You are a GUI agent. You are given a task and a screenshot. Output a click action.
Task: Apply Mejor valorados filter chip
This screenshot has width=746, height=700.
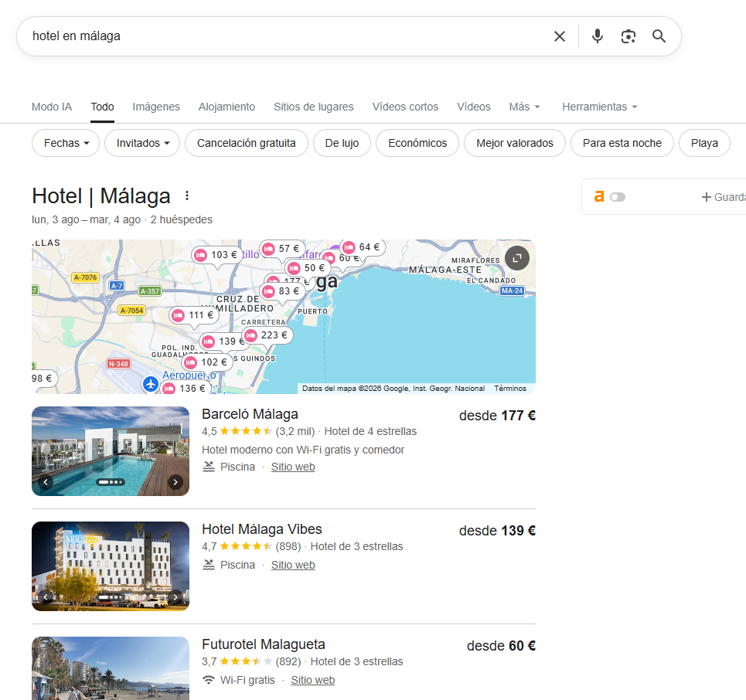coord(515,143)
